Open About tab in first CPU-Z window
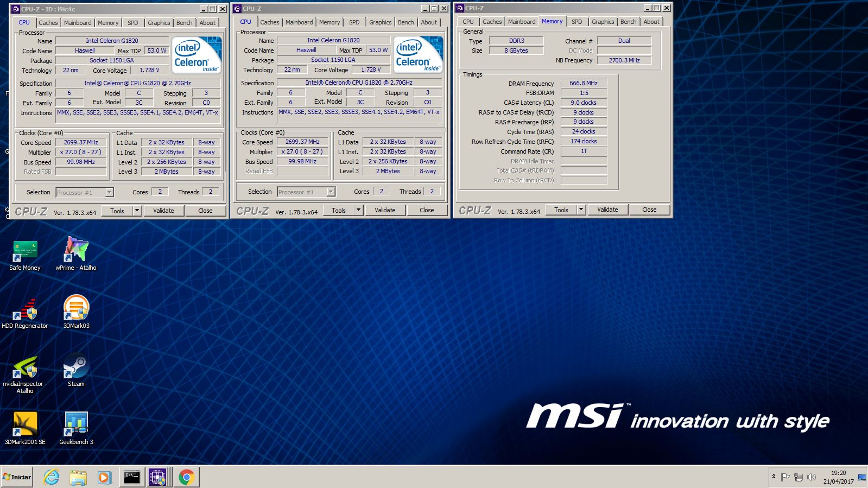This screenshot has height=488, width=868. coord(207,23)
